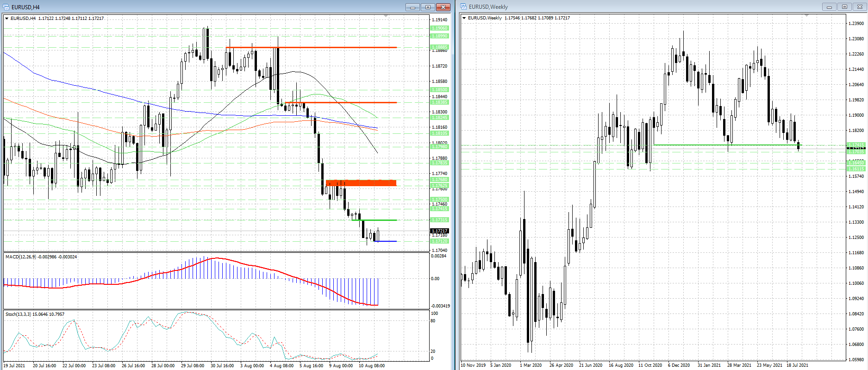Click the 22 Jul 00:00 time label
The height and width of the screenshot is (370, 868).
tap(74, 366)
